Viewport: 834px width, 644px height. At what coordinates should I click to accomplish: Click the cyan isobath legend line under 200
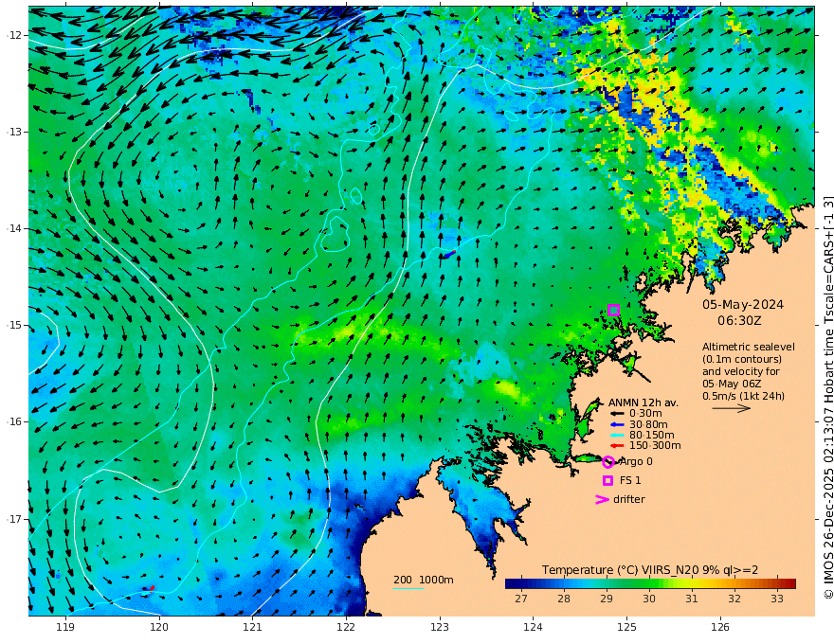click(x=408, y=588)
